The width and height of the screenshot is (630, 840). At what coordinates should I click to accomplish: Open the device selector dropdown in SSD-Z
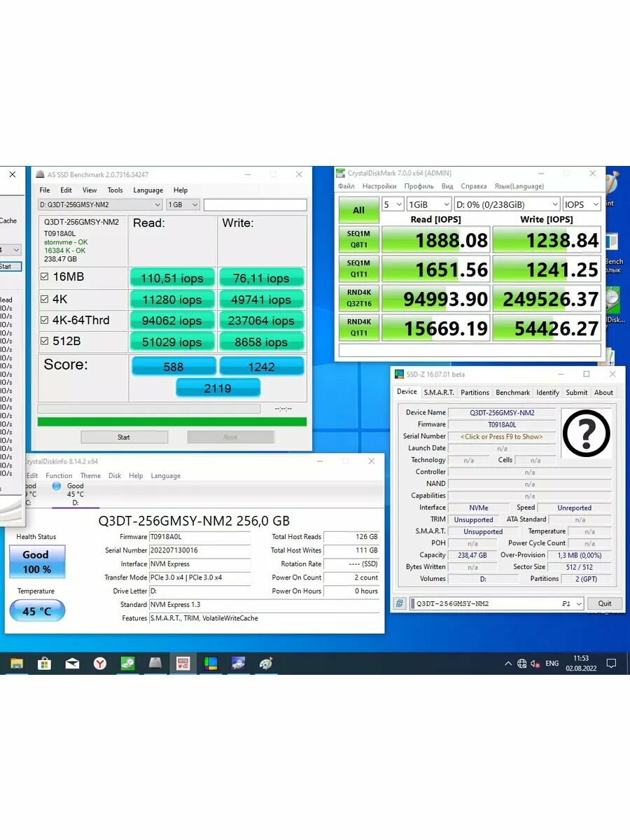coord(496,603)
